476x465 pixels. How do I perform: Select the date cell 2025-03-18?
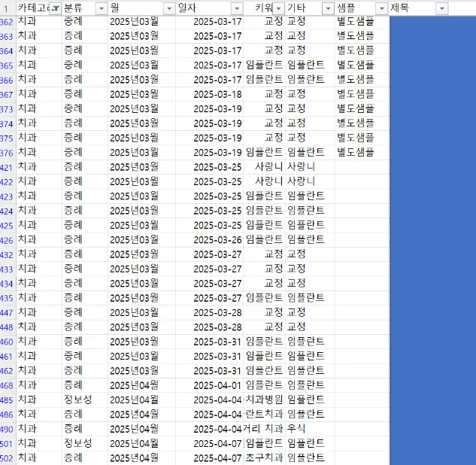point(210,95)
